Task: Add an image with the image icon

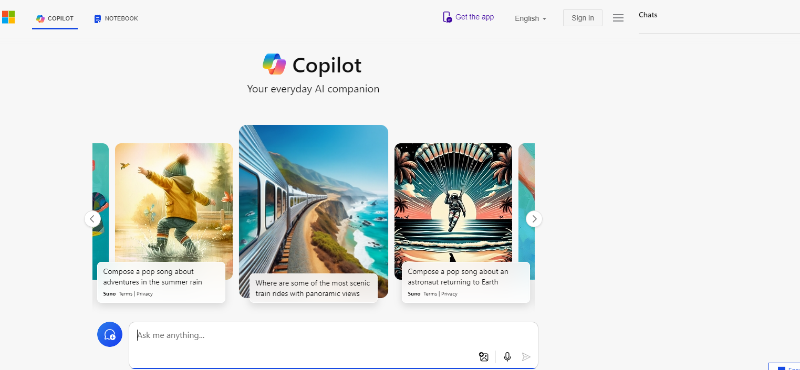Action: pyautogui.click(x=484, y=356)
